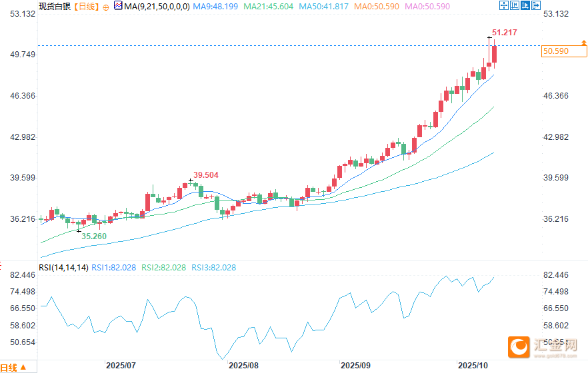Click the 35.260 low price marker
Viewport: 588px width, 373px height.
pyautogui.click(x=93, y=236)
